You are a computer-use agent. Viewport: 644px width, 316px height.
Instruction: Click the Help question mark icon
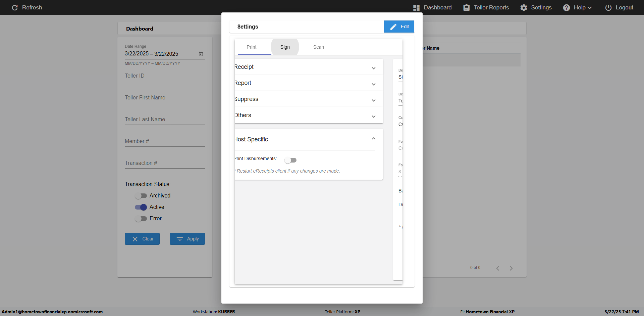point(566,7)
